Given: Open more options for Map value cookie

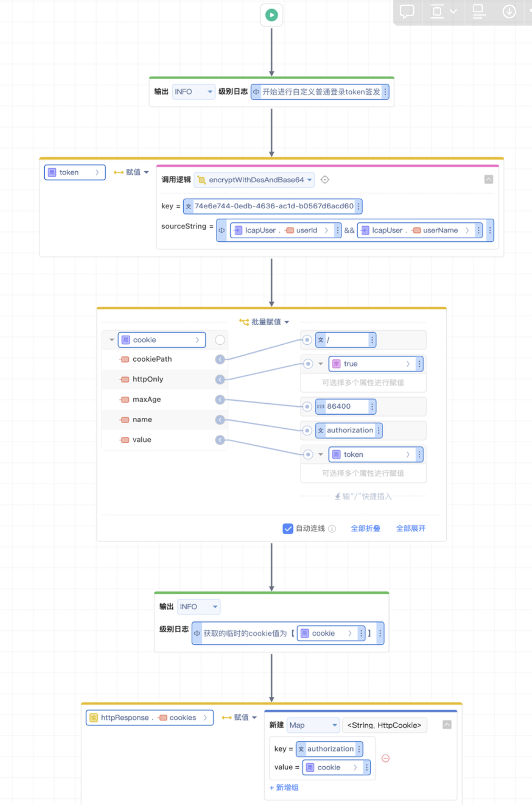Looking at the screenshot, I should [x=367, y=768].
